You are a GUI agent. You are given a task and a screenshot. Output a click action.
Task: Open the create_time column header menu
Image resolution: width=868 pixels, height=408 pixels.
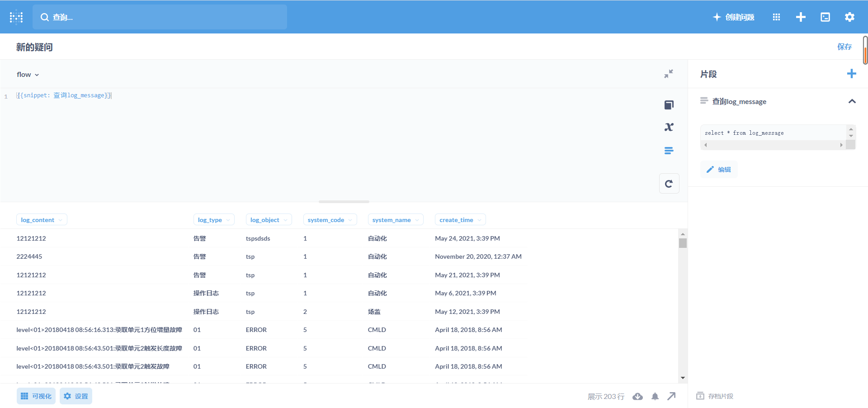pyautogui.click(x=460, y=220)
